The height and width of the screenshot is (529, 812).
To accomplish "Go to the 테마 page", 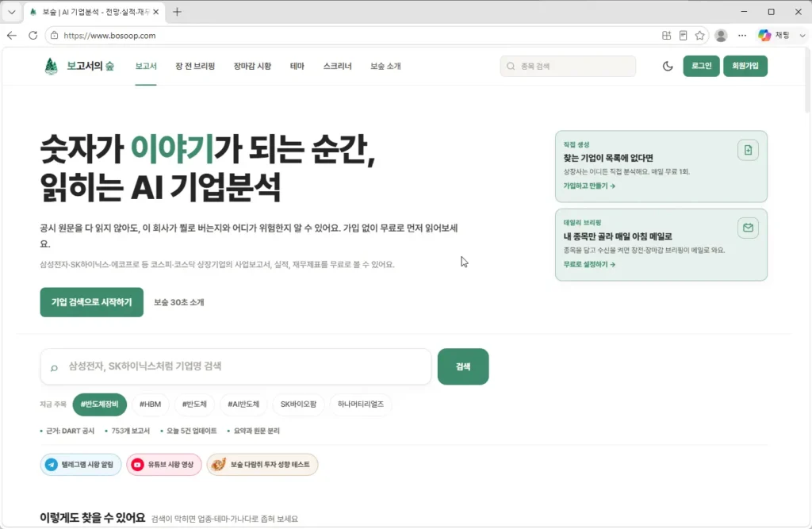I will [x=297, y=67].
